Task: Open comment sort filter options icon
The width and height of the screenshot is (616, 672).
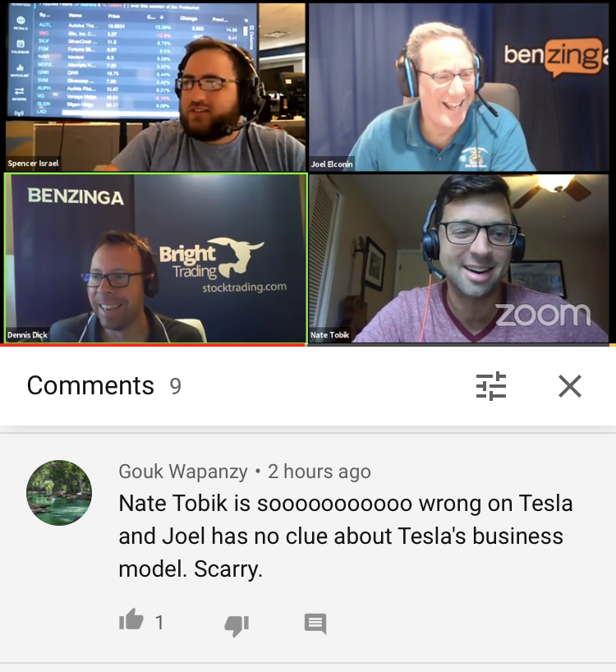Action: [491, 386]
